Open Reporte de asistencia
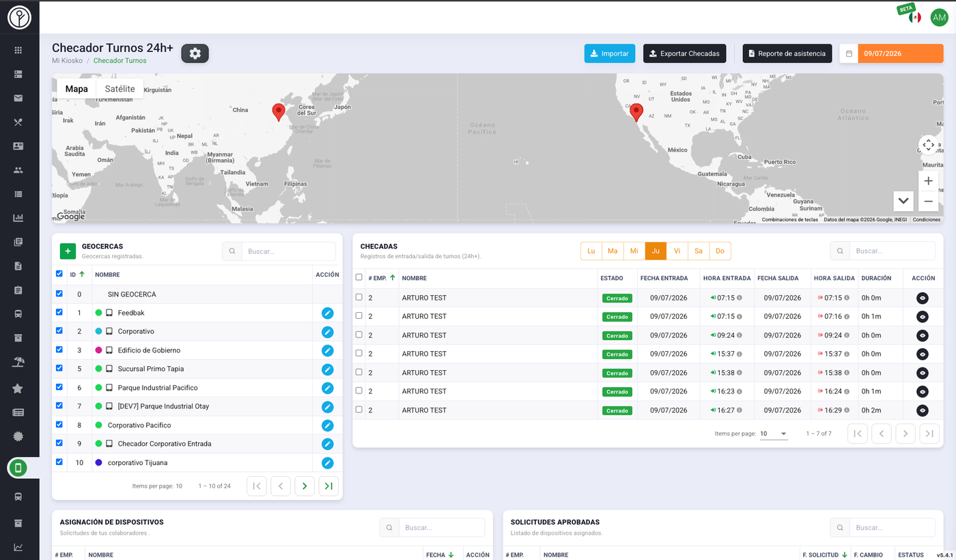This screenshot has width=956, height=560. pyautogui.click(x=787, y=53)
